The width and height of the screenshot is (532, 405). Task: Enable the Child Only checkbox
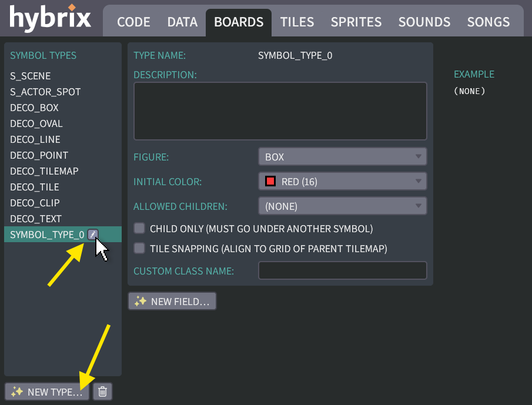139,228
